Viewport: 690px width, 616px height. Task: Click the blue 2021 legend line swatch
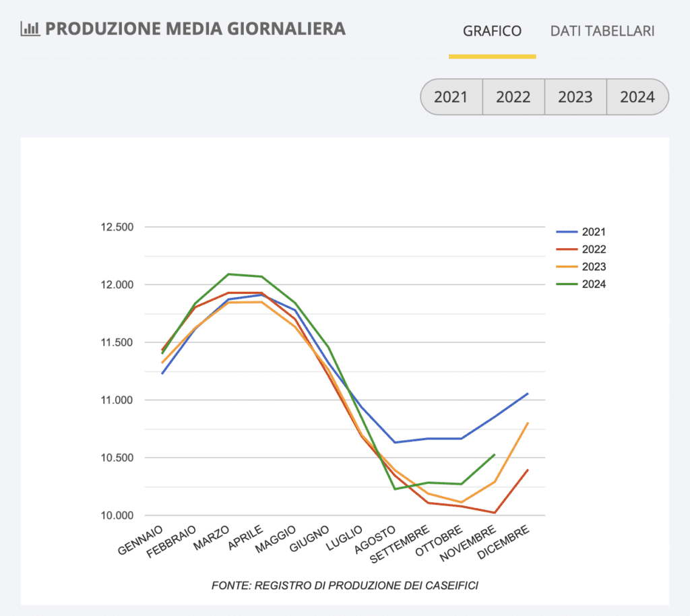pyautogui.click(x=567, y=232)
